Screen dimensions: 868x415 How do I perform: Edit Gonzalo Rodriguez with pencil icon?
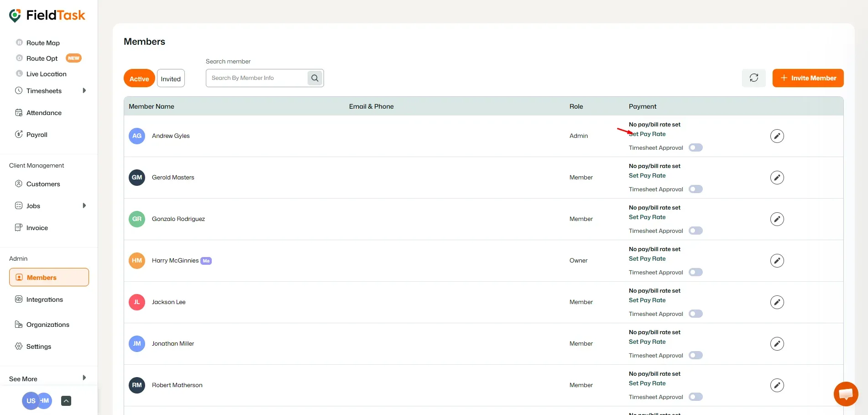coord(777,219)
